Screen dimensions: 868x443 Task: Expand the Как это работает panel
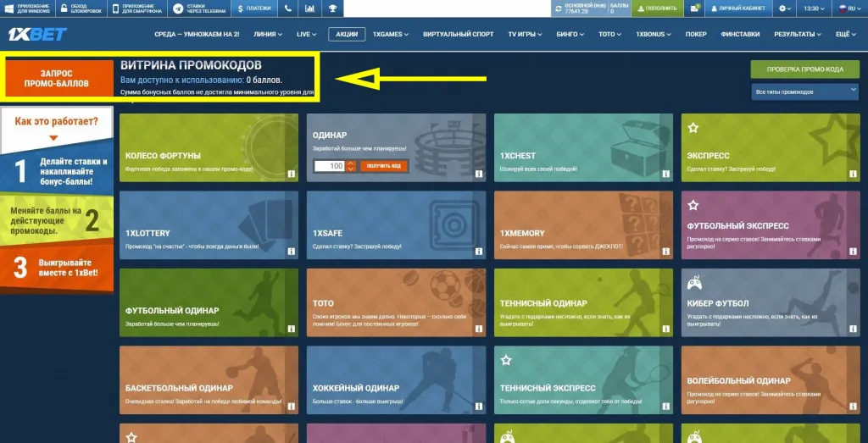(57, 128)
